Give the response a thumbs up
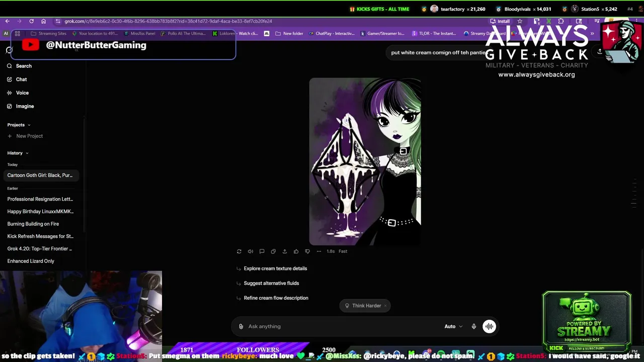Viewport: 644px width, 362px height. 296,251
